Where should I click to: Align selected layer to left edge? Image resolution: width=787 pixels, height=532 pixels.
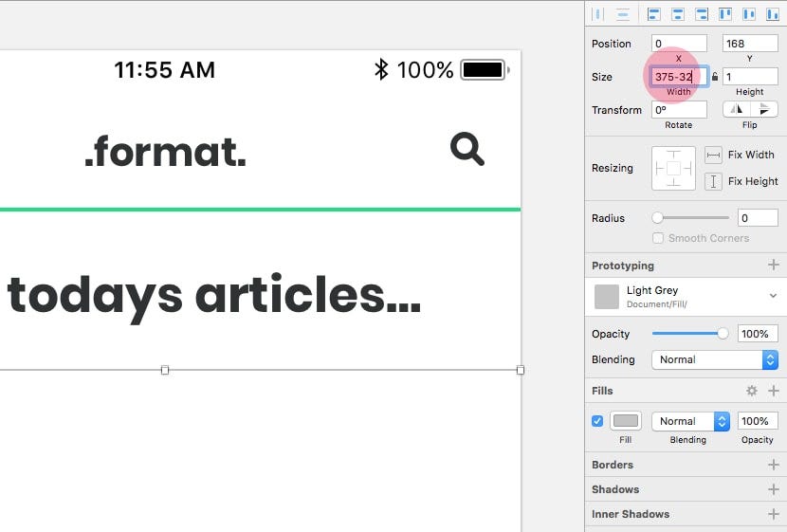(x=653, y=14)
